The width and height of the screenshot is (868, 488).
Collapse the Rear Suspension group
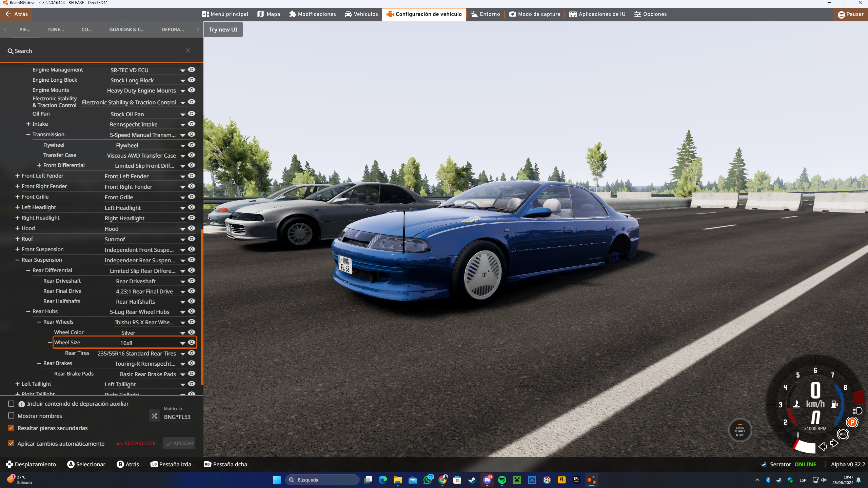pos(17,260)
